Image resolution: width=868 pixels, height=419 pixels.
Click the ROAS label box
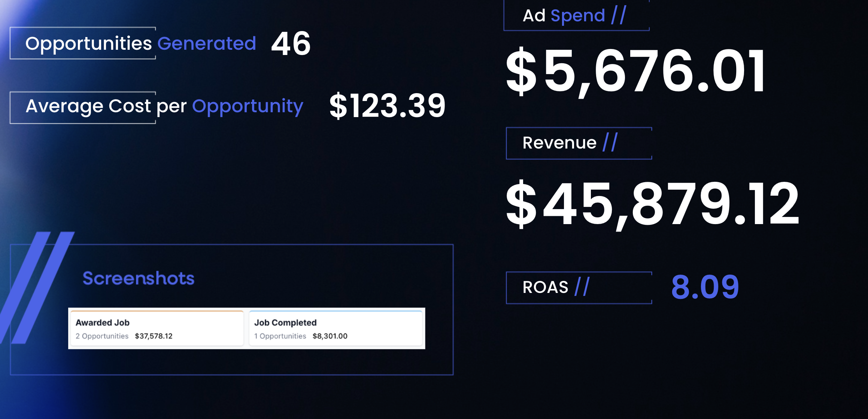coord(579,288)
